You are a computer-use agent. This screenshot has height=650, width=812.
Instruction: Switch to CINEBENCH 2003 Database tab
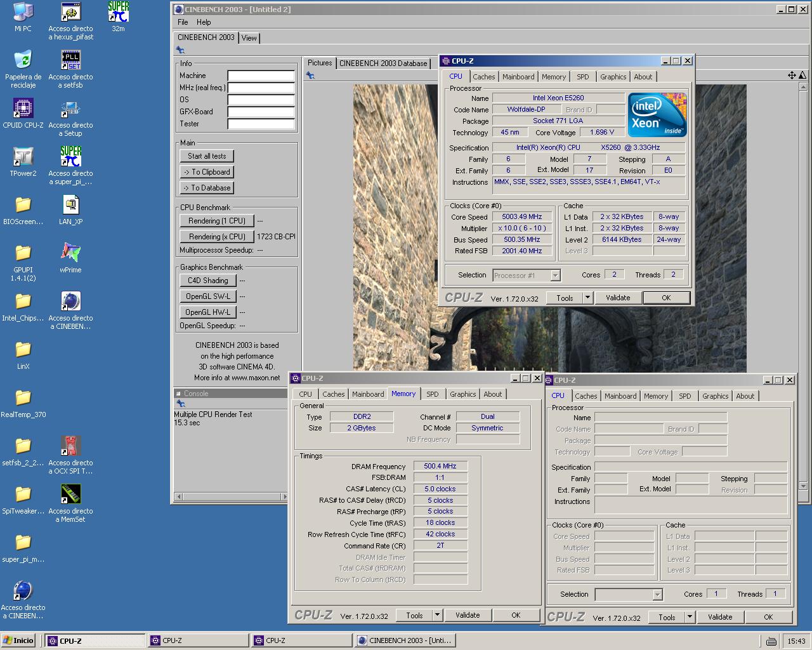(x=383, y=63)
